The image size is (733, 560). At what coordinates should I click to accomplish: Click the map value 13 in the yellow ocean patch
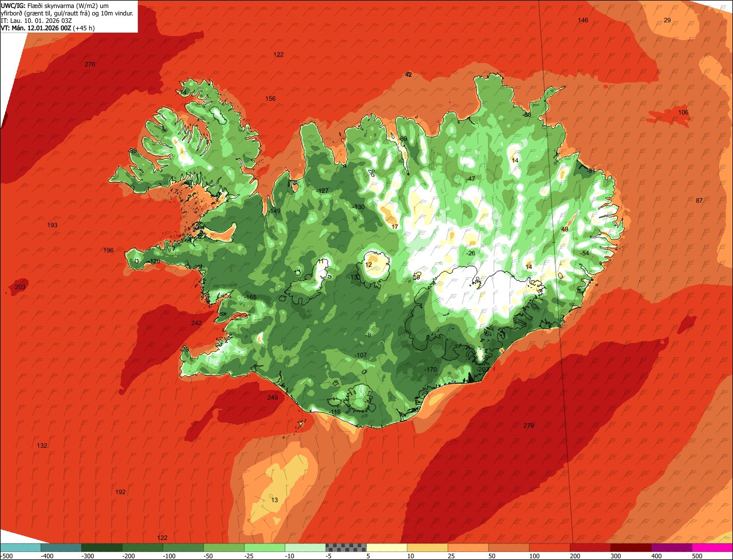pos(274,500)
